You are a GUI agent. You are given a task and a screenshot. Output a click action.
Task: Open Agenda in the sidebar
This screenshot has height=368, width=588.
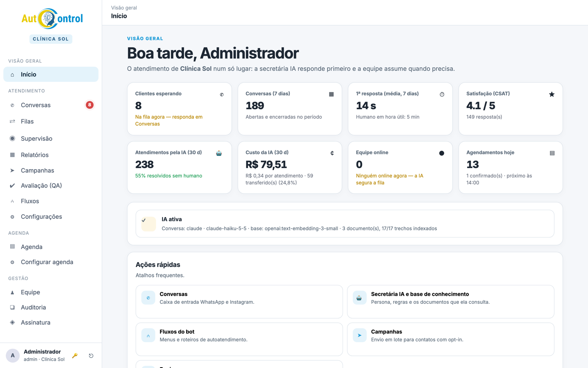point(51,247)
